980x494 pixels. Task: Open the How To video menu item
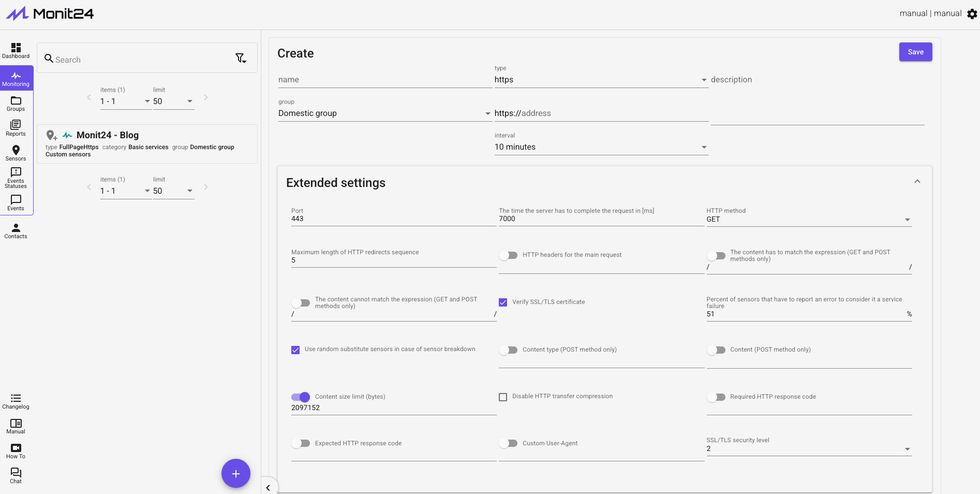16,451
